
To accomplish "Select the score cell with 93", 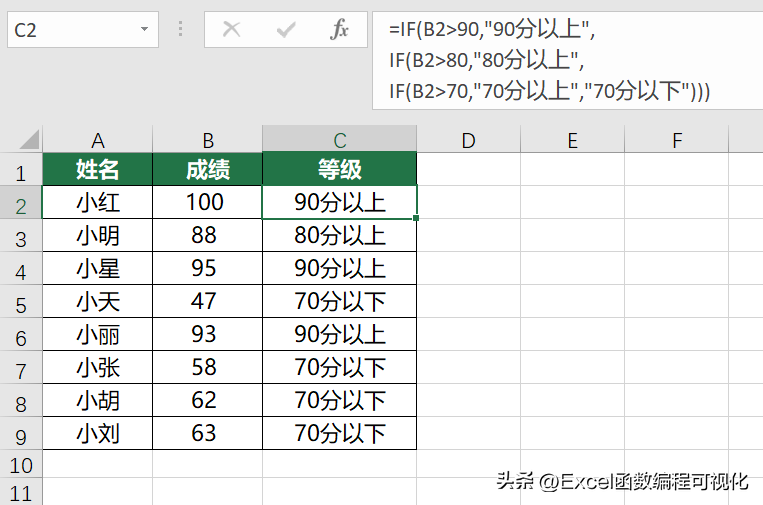I will click(208, 335).
